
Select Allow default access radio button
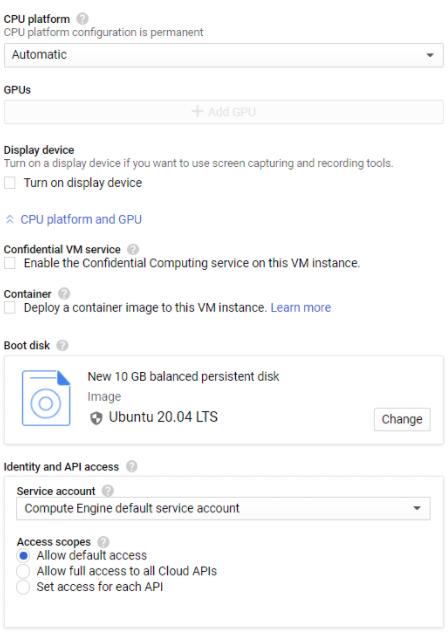click(x=23, y=556)
